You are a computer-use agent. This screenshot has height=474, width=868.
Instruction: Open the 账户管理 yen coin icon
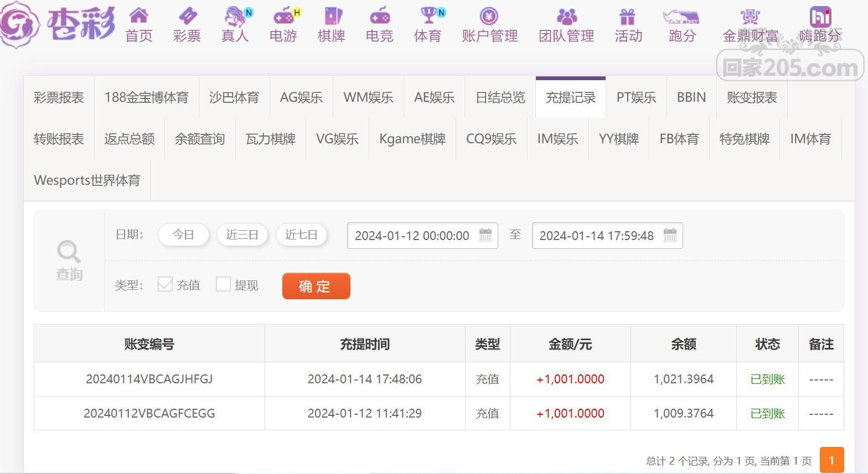(489, 15)
